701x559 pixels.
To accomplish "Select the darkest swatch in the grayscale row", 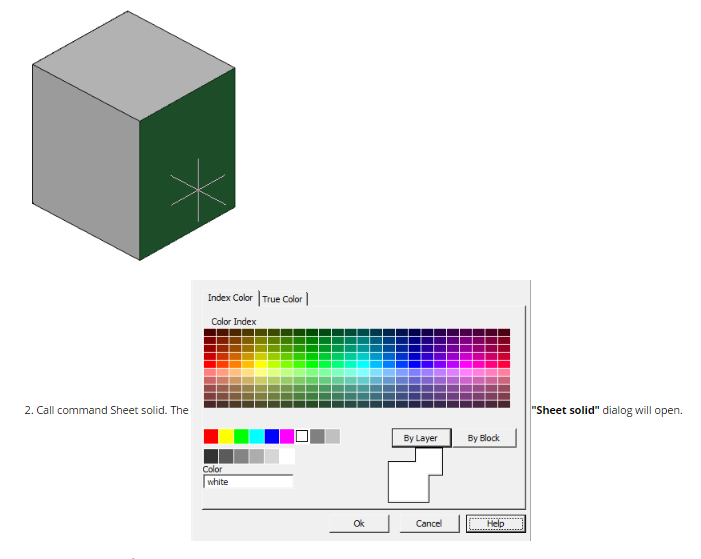I will click(211, 456).
